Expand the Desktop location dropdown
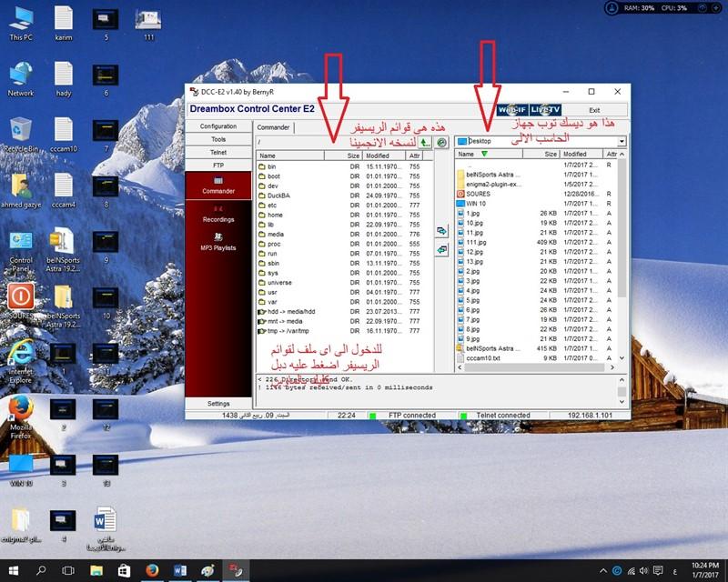The width and height of the screenshot is (728, 582). (x=622, y=141)
